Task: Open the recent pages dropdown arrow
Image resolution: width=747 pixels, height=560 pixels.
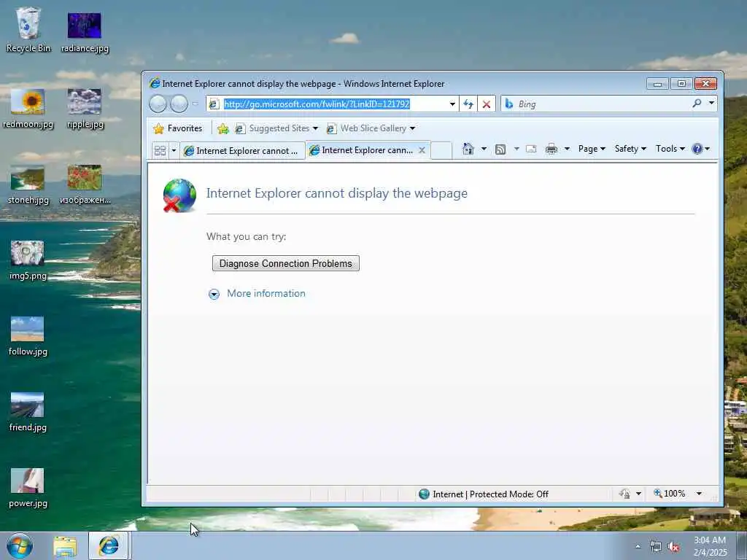Action: pos(195,104)
